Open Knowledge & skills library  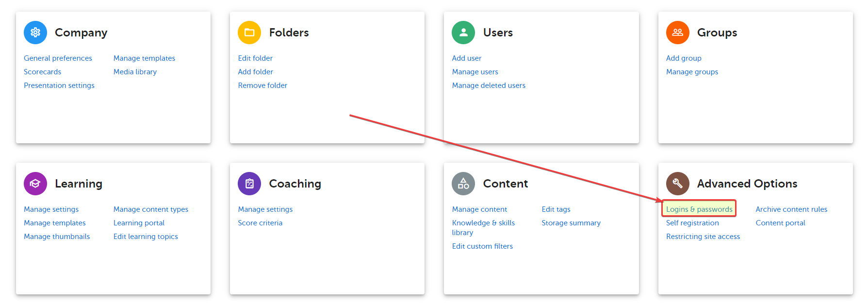[483, 228]
